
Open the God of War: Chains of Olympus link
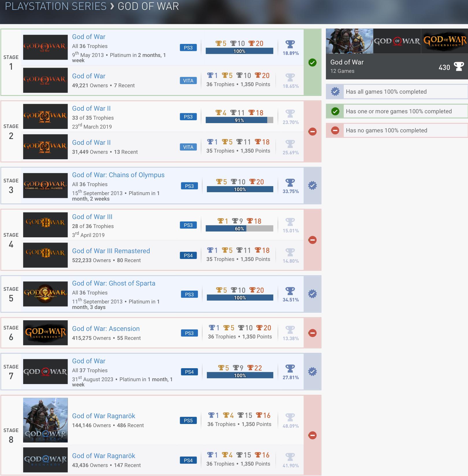[x=118, y=175]
